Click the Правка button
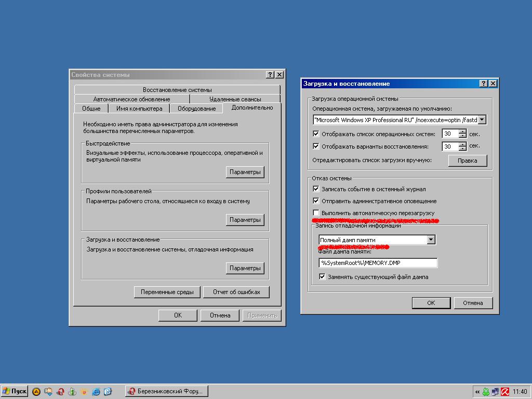The width and height of the screenshot is (532, 399). [467, 161]
